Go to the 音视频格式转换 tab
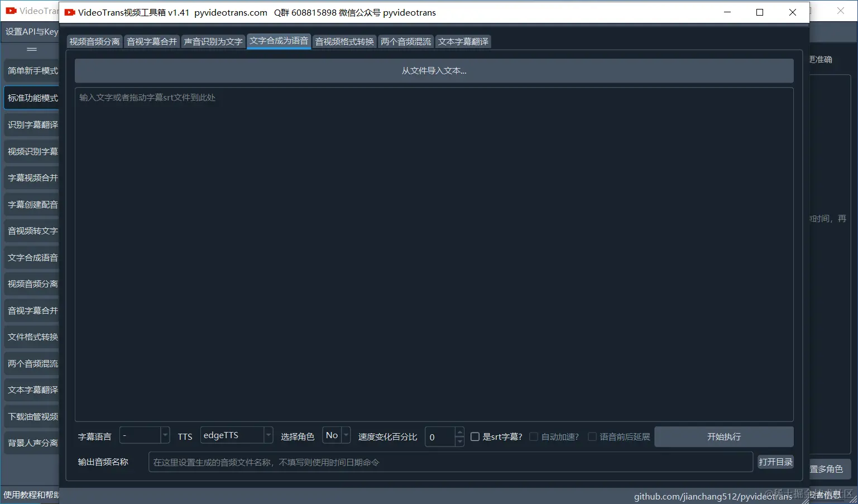 pyautogui.click(x=344, y=42)
